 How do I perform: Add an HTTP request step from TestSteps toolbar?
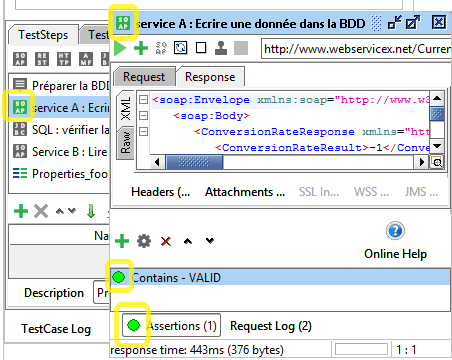[64, 59]
